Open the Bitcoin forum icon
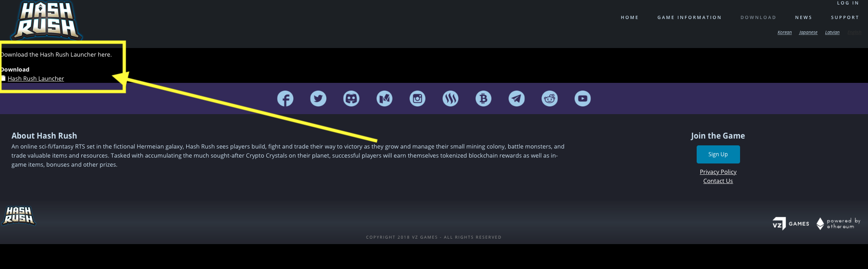This screenshot has height=269, width=868. pos(483,98)
